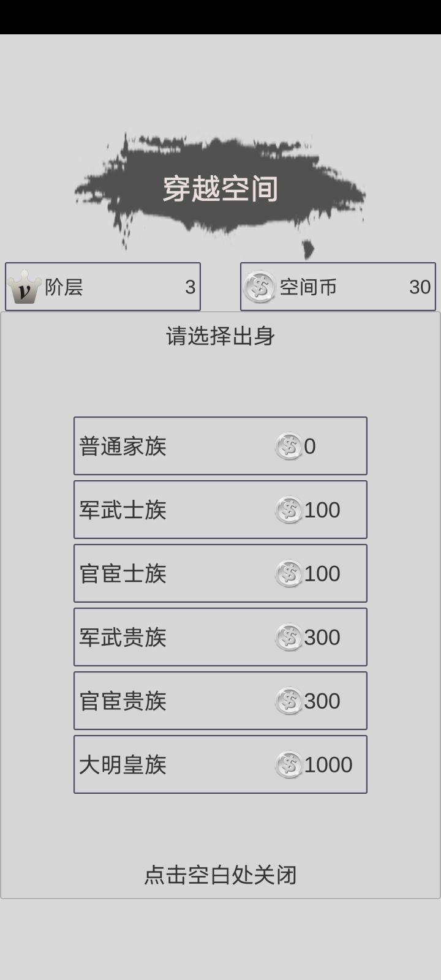441x980 pixels.
Task: Click the 30 space coin balance number
Action: tap(420, 287)
